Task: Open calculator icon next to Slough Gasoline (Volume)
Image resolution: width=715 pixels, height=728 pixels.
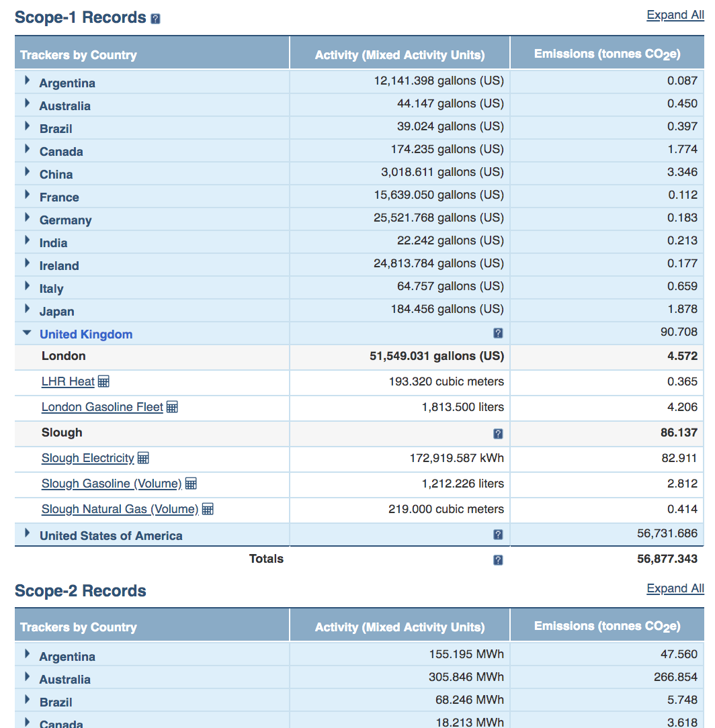Action: click(x=191, y=484)
